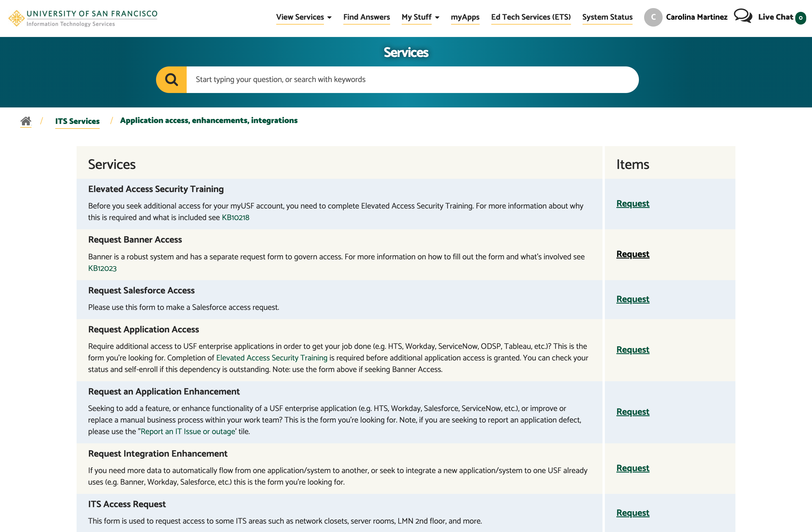Request Elevated Access Security Training
Image resolution: width=812 pixels, height=532 pixels.
[x=633, y=204]
